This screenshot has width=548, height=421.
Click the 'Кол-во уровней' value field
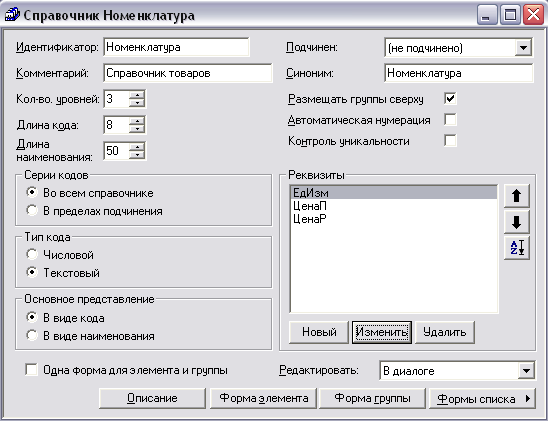117,99
